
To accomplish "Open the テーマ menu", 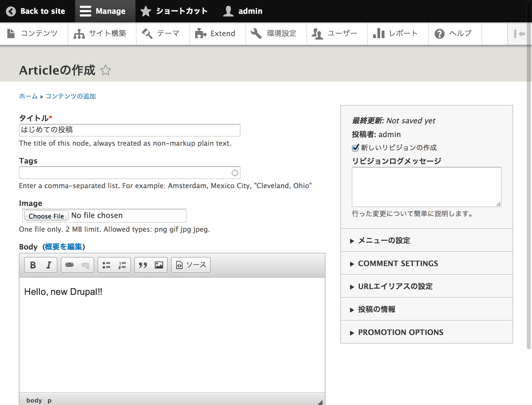I will [163, 34].
